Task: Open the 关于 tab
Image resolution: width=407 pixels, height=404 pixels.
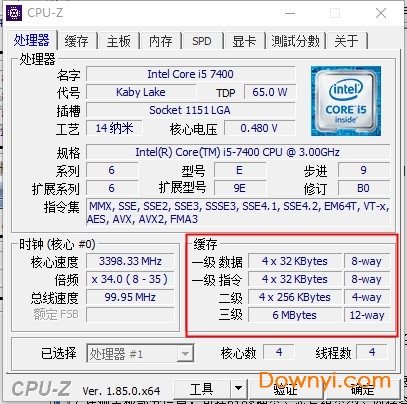Action: click(x=347, y=41)
